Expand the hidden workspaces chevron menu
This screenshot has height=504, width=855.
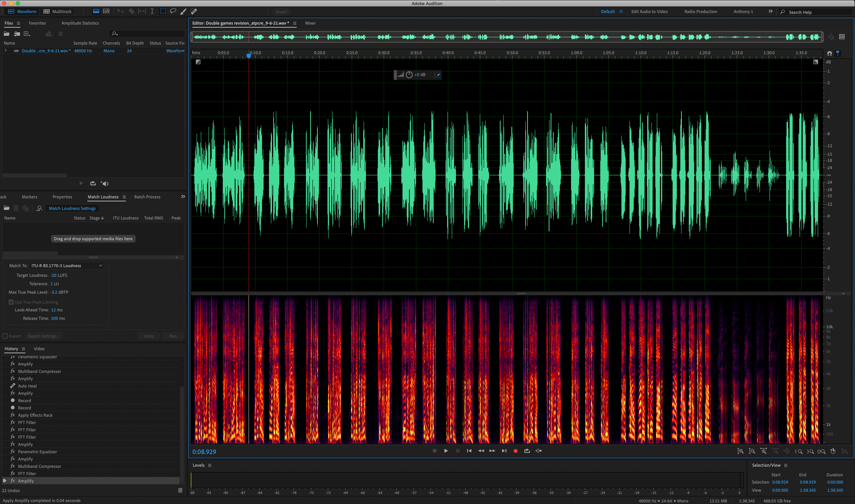[x=770, y=12]
